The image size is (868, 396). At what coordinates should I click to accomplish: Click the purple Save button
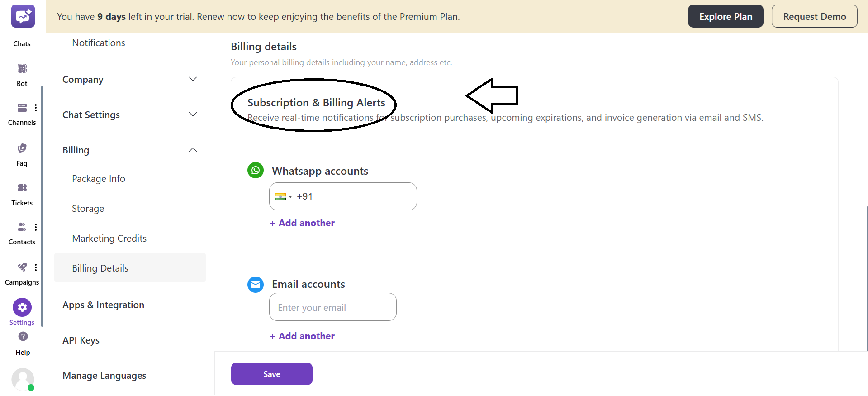click(x=271, y=374)
